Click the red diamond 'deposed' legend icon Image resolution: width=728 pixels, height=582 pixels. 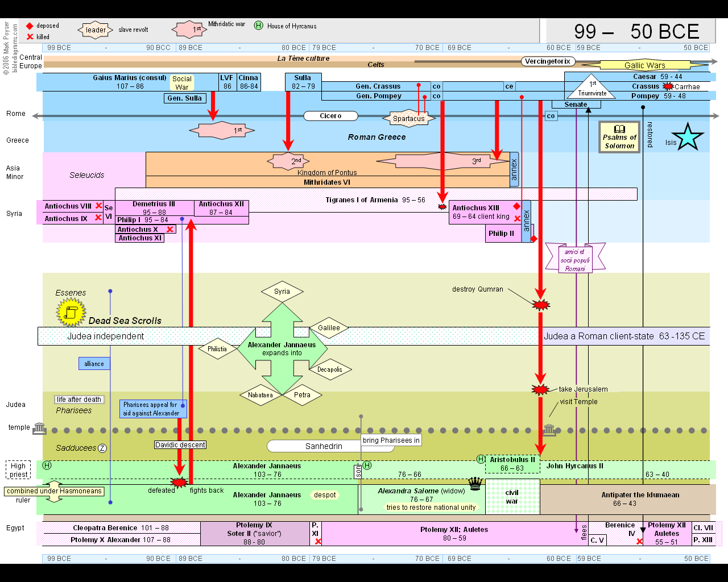click(x=30, y=26)
